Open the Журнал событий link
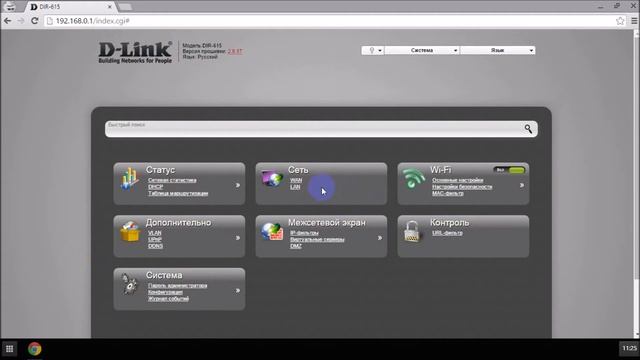The width and height of the screenshot is (640, 360). click(x=168, y=298)
